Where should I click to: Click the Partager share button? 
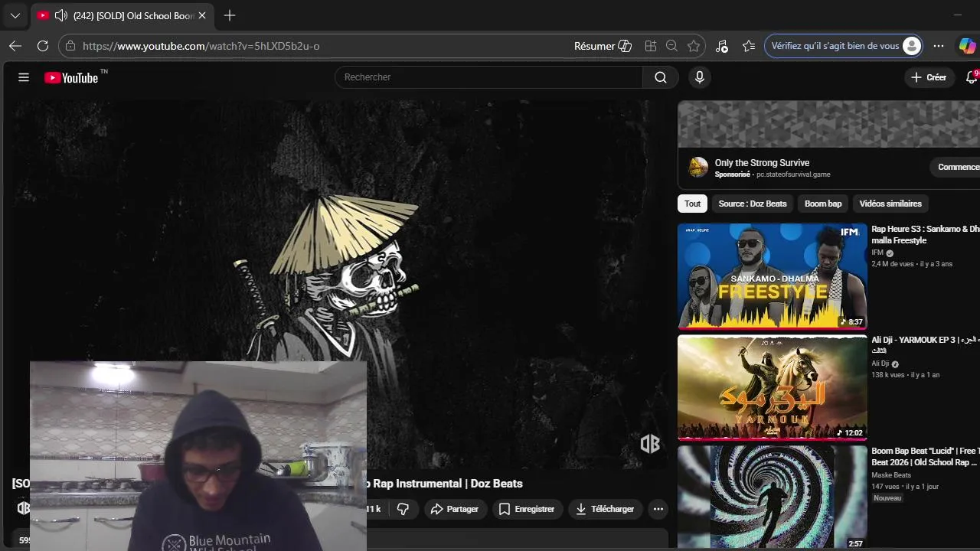point(455,509)
